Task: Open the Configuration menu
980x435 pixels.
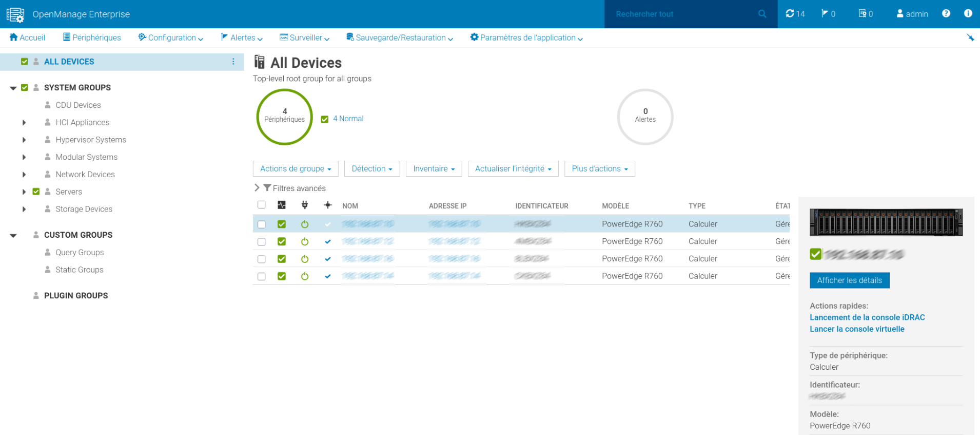Action: click(170, 37)
